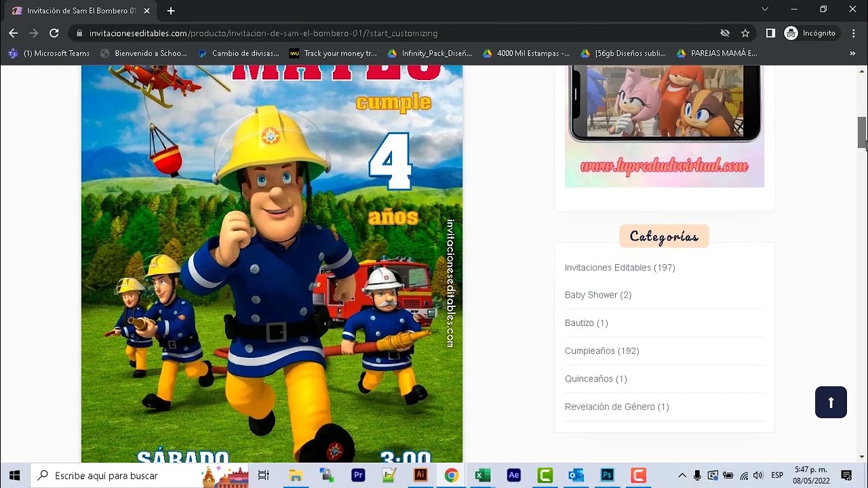868x488 pixels.
Task: Click the Sam El Bombero invitation image
Action: click(272, 264)
